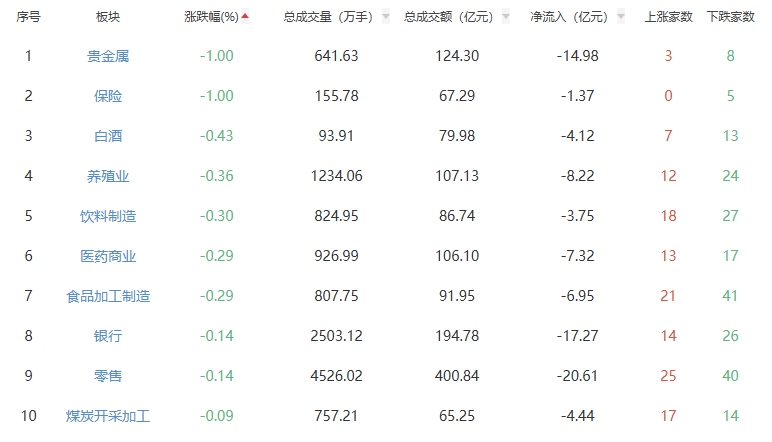Click sort icon next to 总成交额（亿元）
This screenshot has height=442, width=772.
(508, 17)
